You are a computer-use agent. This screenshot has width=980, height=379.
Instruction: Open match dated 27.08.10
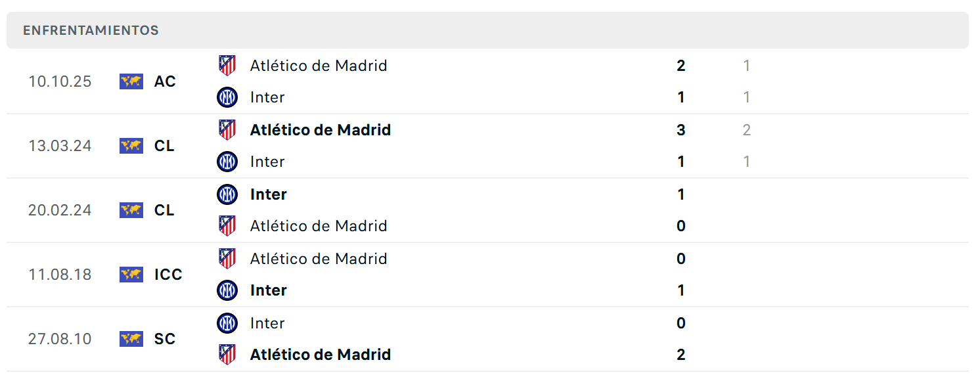pos(487,339)
